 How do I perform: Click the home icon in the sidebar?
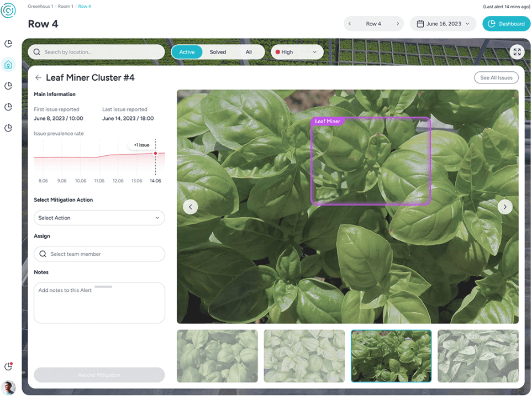(x=8, y=65)
